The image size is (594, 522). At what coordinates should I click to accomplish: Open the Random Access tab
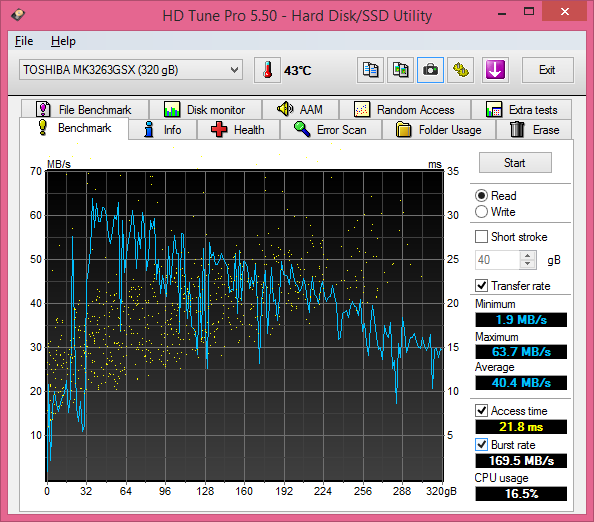coord(405,110)
